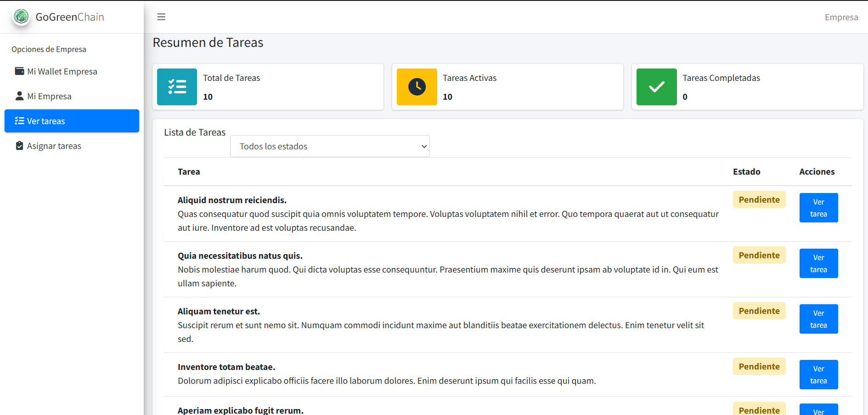868x415 pixels.
Task: Click the Tarea column header
Action: click(x=189, y=171)
